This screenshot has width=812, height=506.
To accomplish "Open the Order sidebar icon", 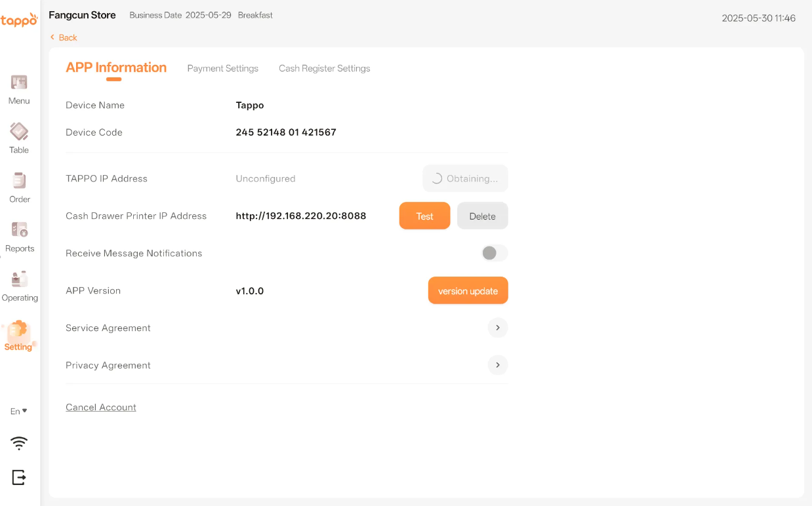I will pyautogui.click(x=19, y=182).
